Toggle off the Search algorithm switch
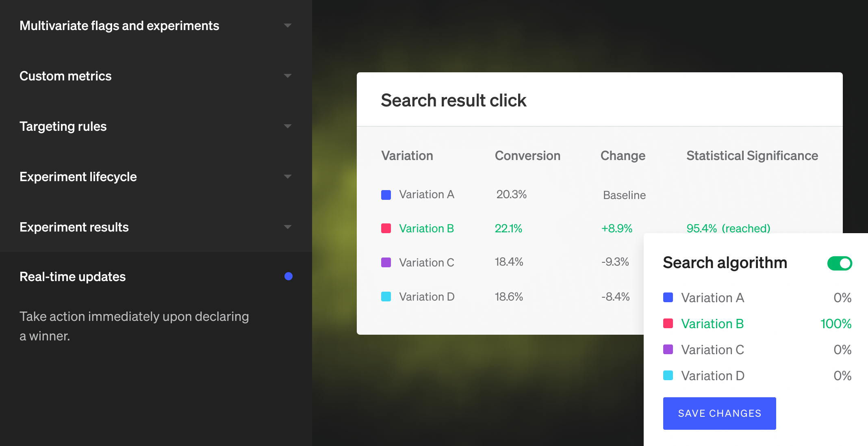 840,264
